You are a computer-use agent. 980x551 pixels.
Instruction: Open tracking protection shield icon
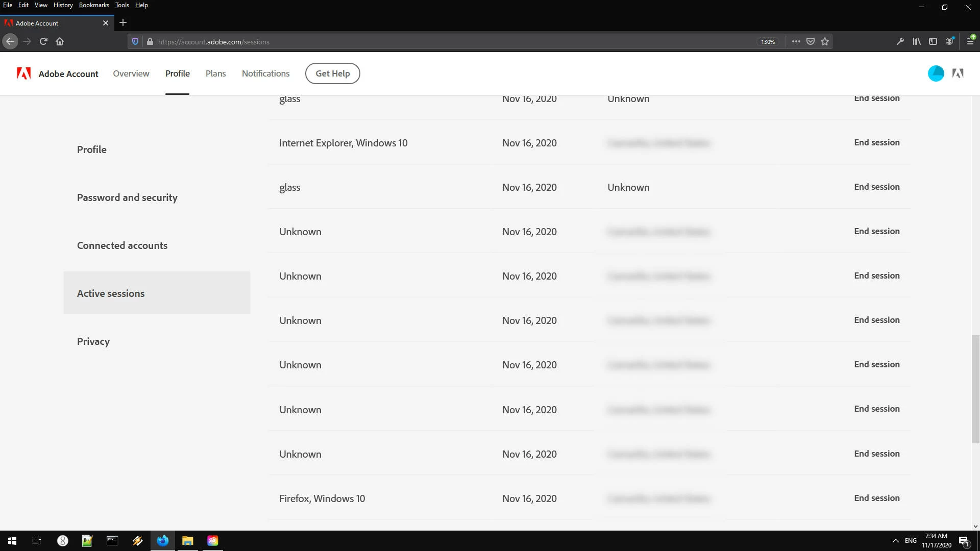(x=135, y=42)
